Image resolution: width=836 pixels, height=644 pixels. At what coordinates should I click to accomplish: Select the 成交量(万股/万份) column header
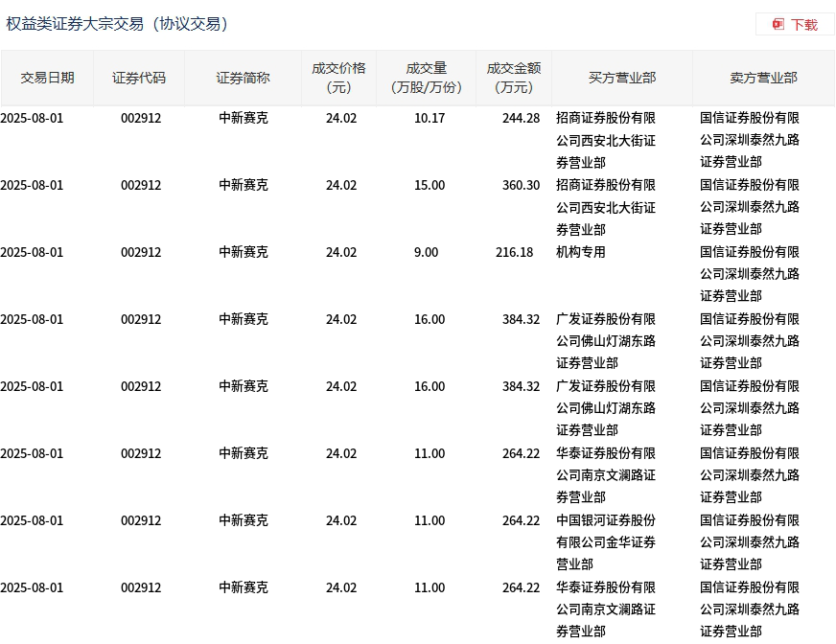pyautogui.click(x=426, y=79)
